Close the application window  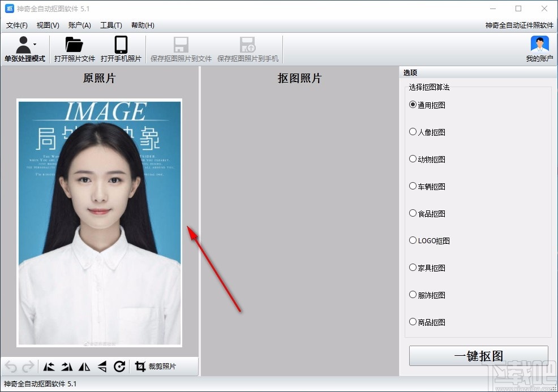click(x=544, y=8)
